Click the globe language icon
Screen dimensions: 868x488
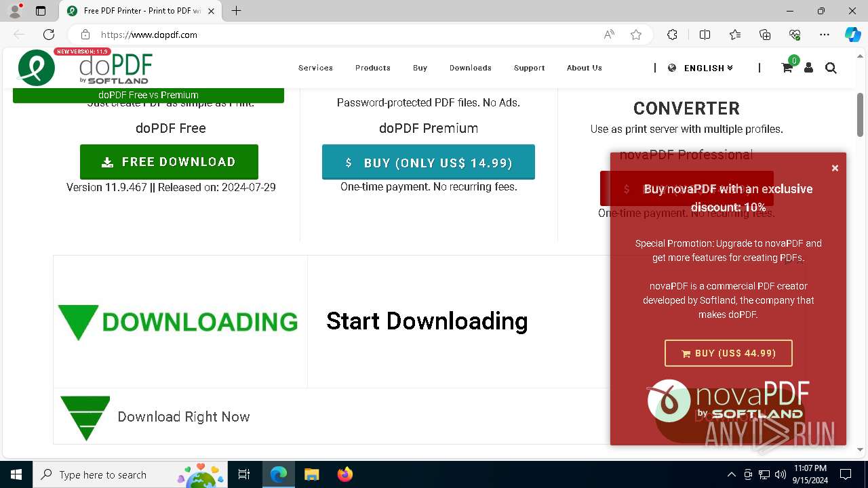tap(672, 68)
